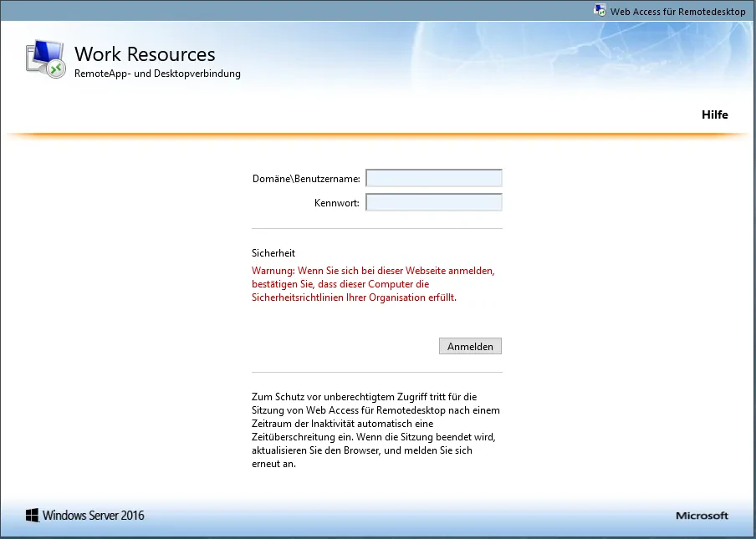Viewport: 756px width, 539px height.
Task: Click the Anmelden button
Action: coord(470,346)
